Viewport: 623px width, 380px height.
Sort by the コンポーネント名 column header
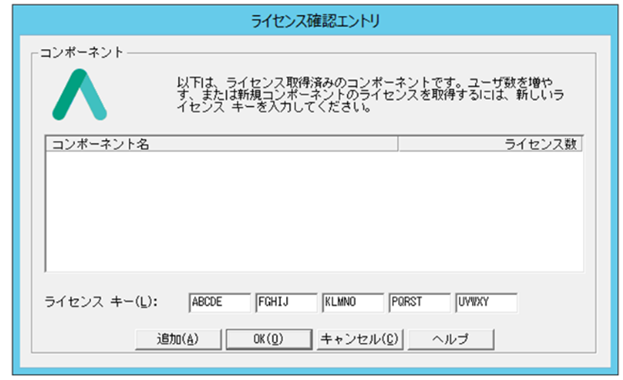point(222,144)
